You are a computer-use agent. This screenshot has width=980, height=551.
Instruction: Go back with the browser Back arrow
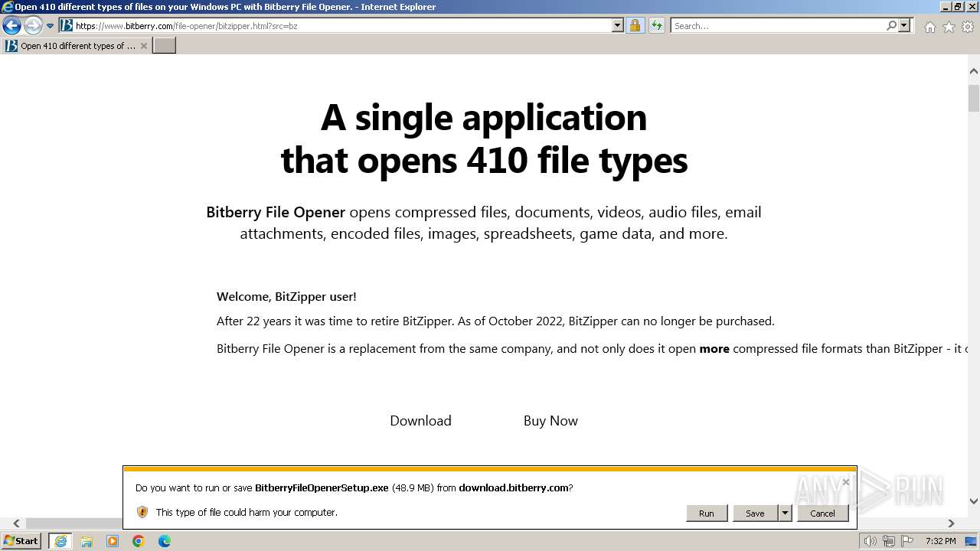coord(11,25)
